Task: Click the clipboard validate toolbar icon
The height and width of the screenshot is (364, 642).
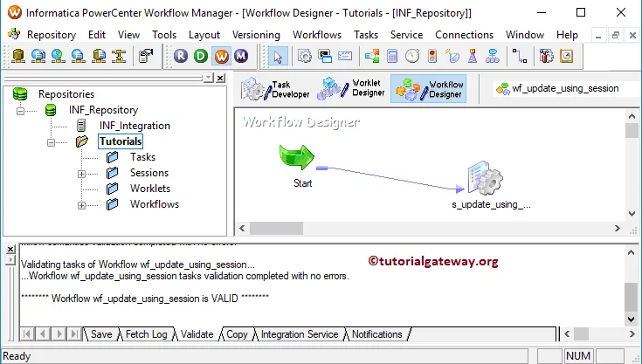Action: coord(145,56)
